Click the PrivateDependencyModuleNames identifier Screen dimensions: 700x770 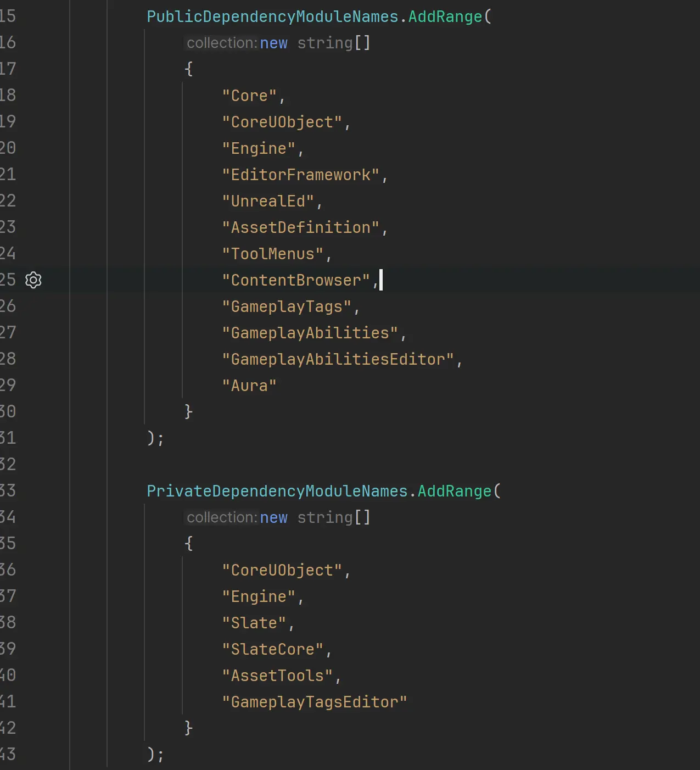pos(277,491)
